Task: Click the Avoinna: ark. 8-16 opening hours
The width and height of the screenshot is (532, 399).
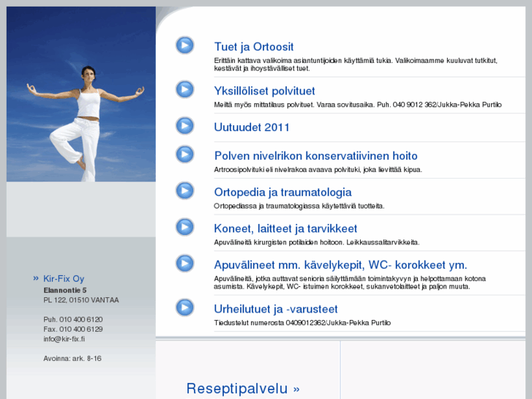Action: point(72,359)
